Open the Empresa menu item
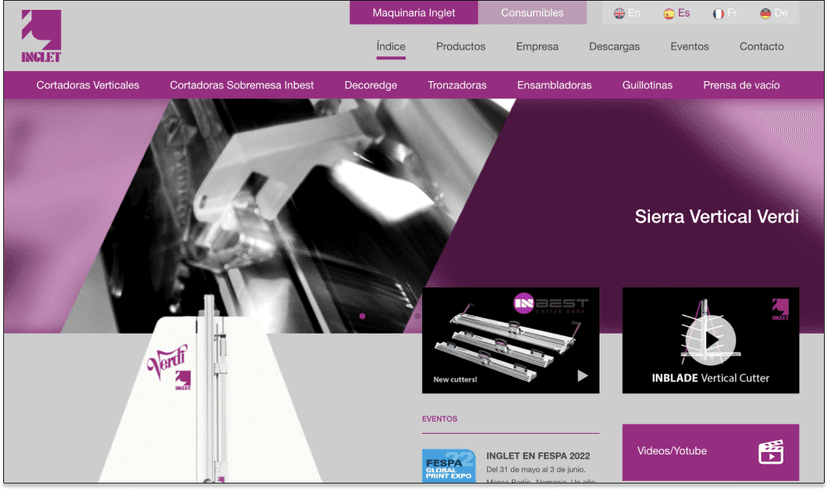 tap(537, 46)
